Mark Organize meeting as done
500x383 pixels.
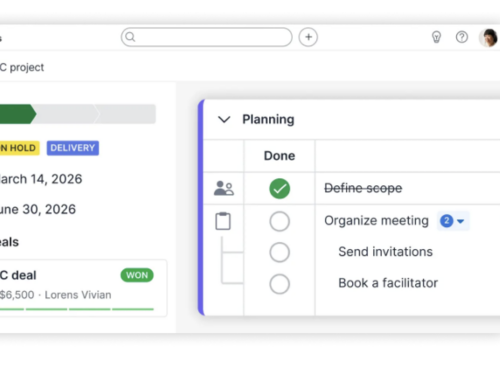[279, 221]
